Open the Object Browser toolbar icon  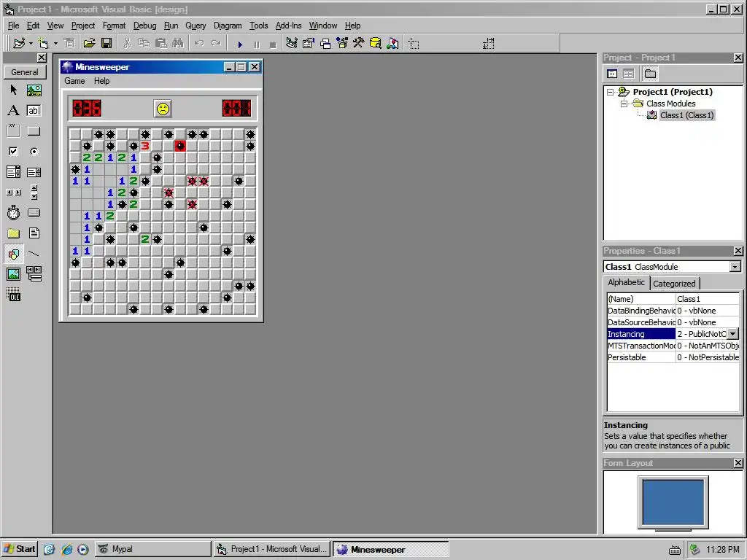coord(342,43)
